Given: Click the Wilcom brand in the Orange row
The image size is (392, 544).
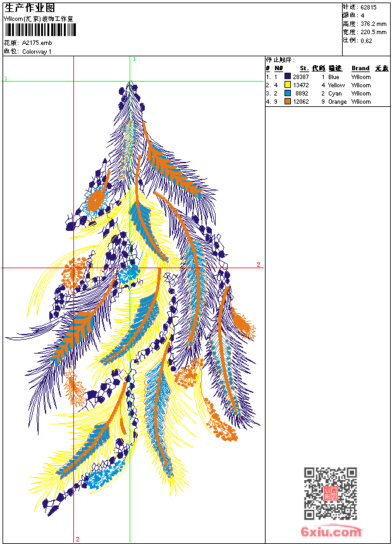Looking at the screenshot, I should [361, 102].
